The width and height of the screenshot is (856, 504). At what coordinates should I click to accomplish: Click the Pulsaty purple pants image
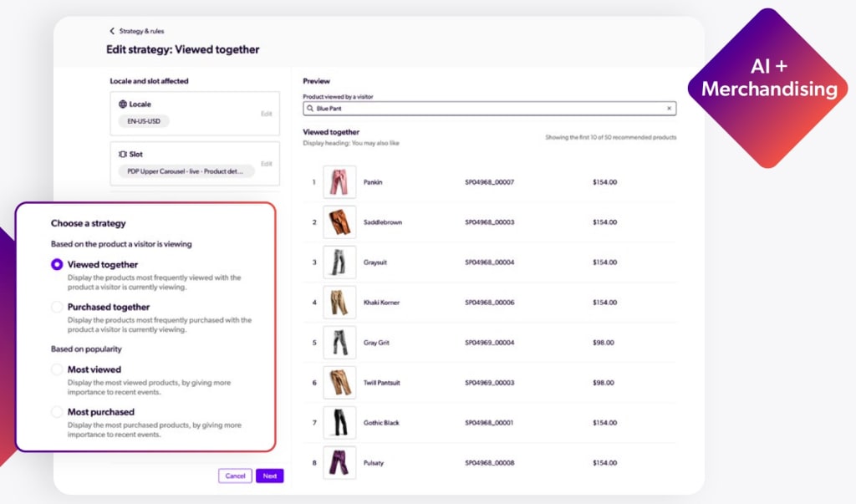pos(339,463)
